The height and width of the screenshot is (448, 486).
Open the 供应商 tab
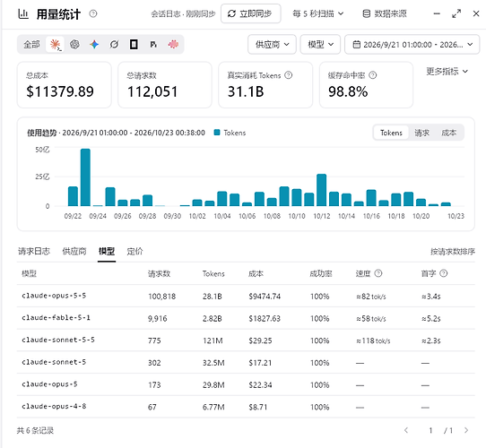(74, 251)
